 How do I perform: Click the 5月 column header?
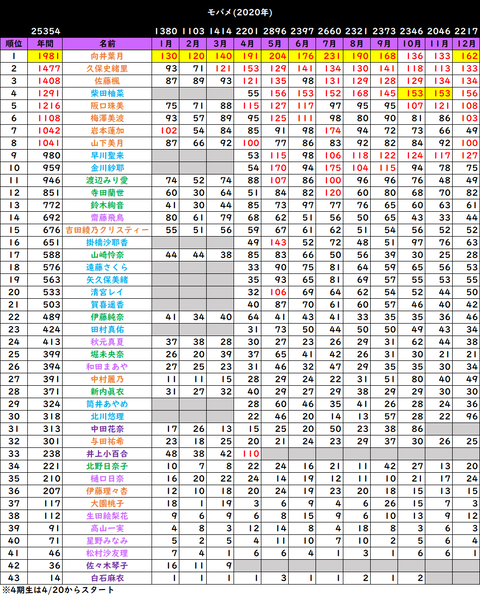coord(274,44)
